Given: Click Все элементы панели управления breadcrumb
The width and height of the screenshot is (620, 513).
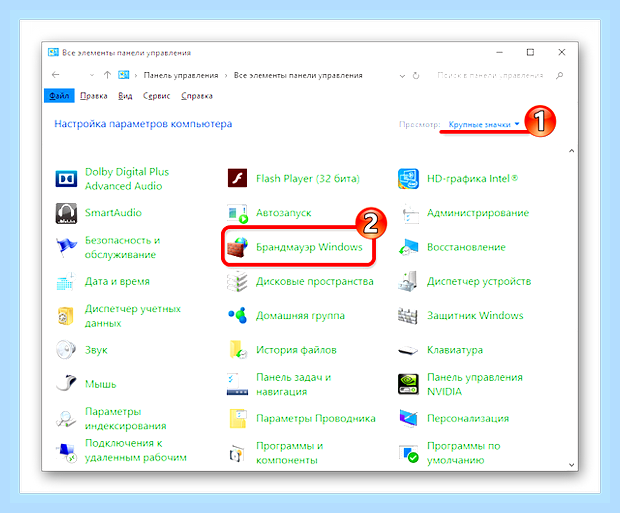Looking at the screenshot, I should pos(298,75).
